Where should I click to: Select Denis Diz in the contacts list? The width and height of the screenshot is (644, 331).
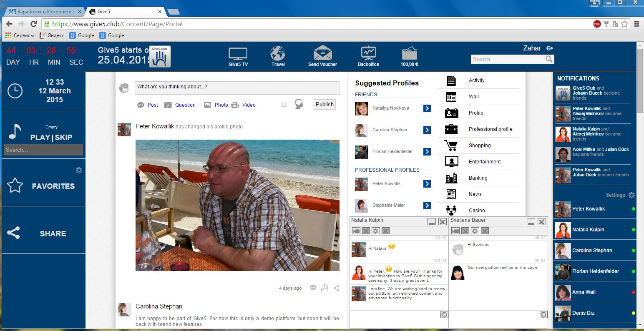pos(595,313)
